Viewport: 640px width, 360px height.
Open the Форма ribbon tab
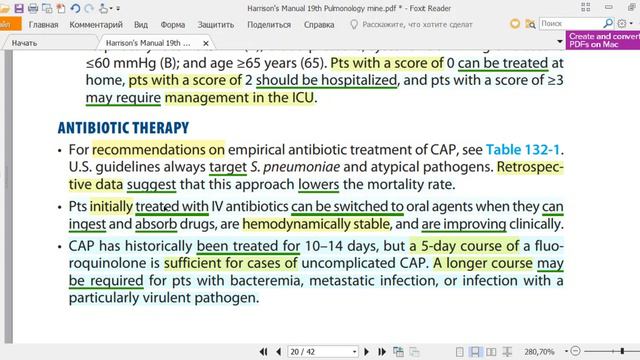click(173, 24)
